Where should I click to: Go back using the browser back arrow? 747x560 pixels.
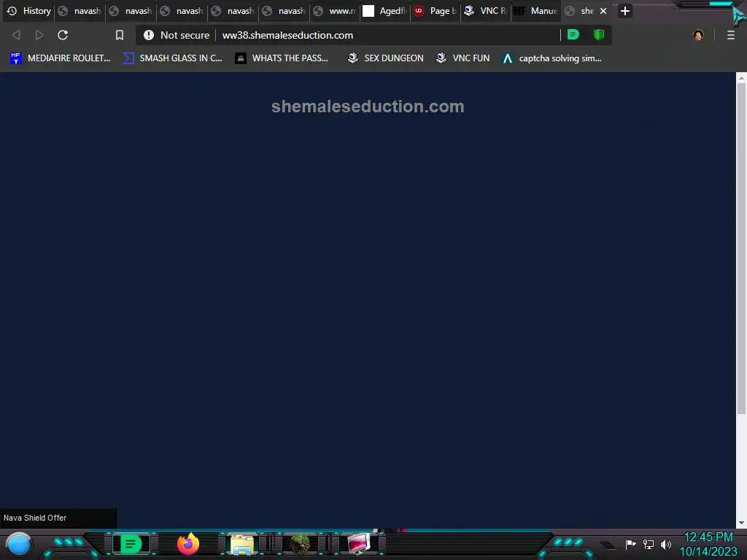pyautogui.click(x=16, y=35)
